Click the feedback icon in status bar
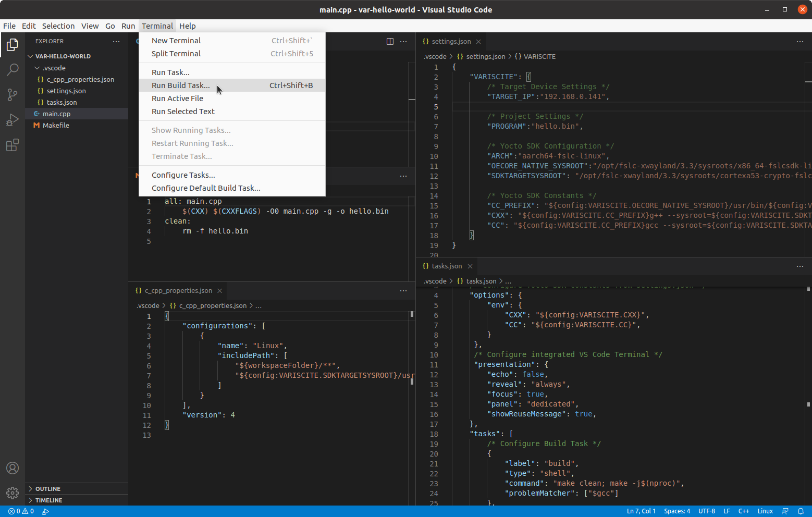The height and width of the screenshot is (517, 812). 785,511
